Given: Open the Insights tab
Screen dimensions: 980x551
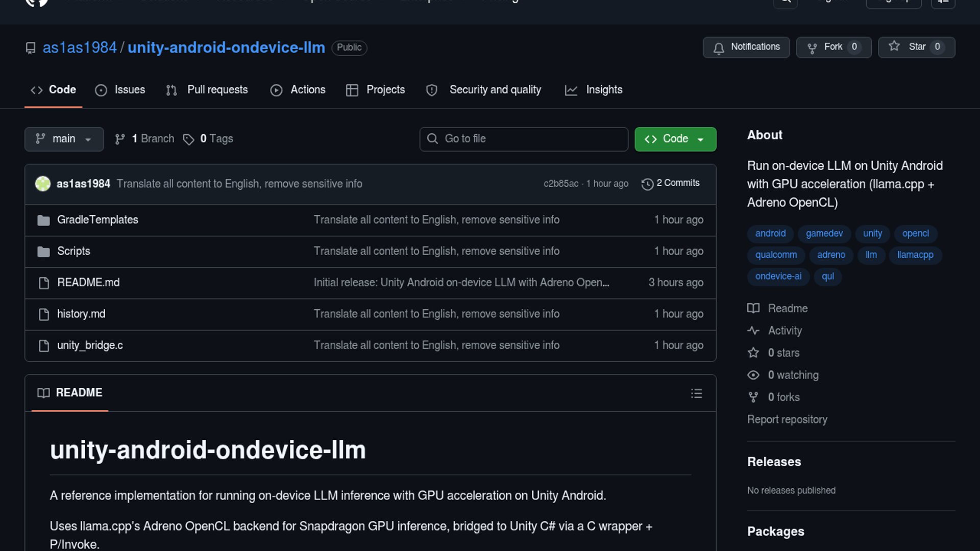Looking at the screenshot, I should tap(594, 90).
